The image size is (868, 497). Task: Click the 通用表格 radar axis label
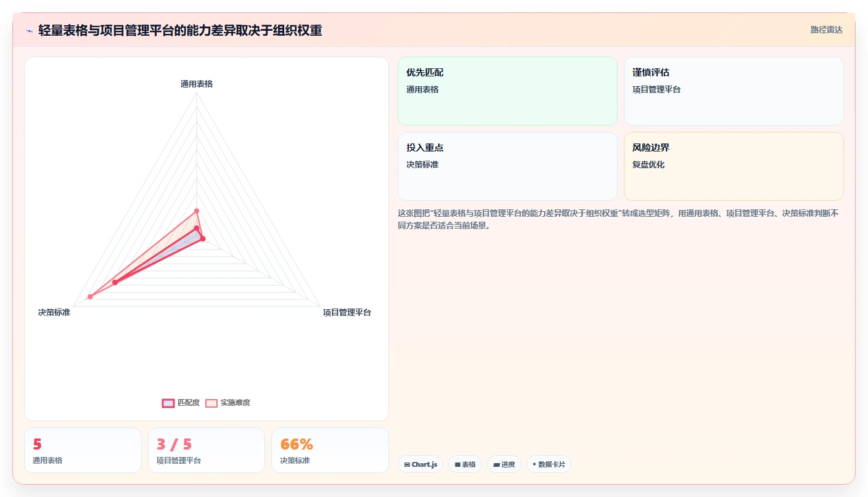[x=197, y=84]
